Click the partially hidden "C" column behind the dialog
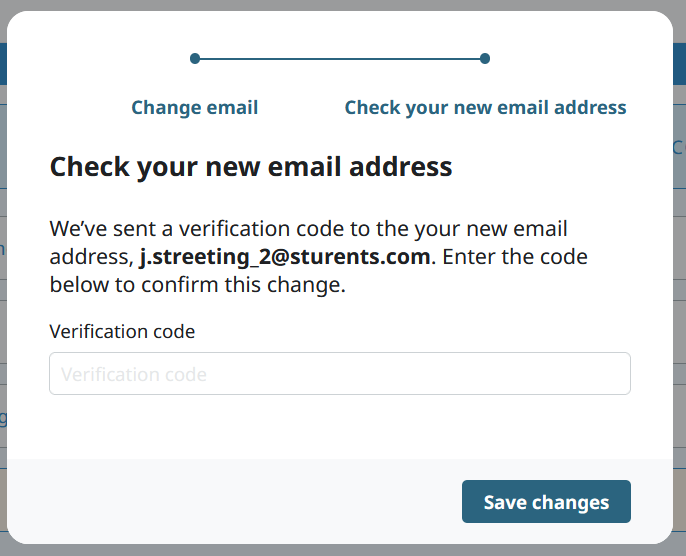This screenshot has width=686, height=556. (x=679, y=148)
